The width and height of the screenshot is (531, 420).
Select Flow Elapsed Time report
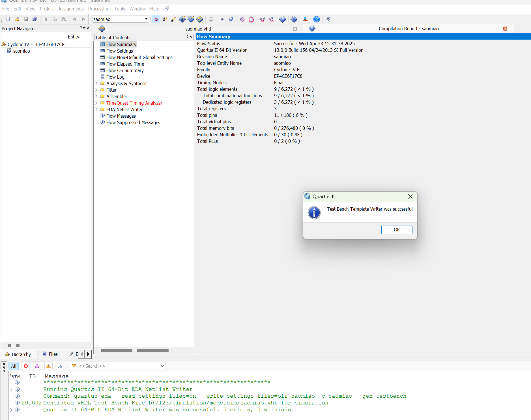[125, 64]
